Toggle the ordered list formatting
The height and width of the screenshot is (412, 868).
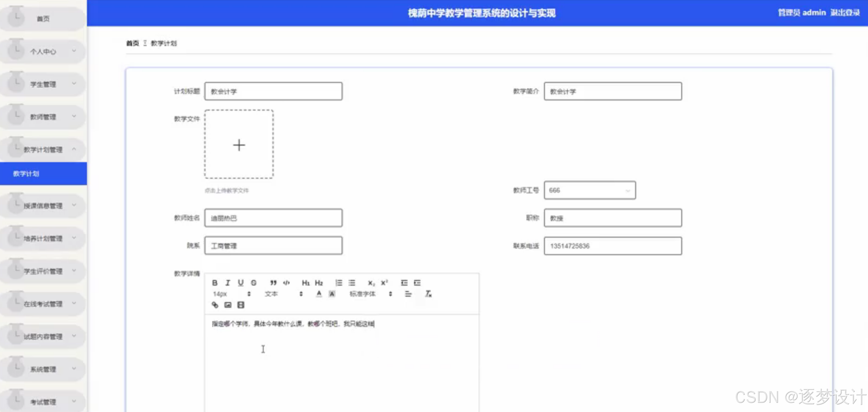[339, 283]
